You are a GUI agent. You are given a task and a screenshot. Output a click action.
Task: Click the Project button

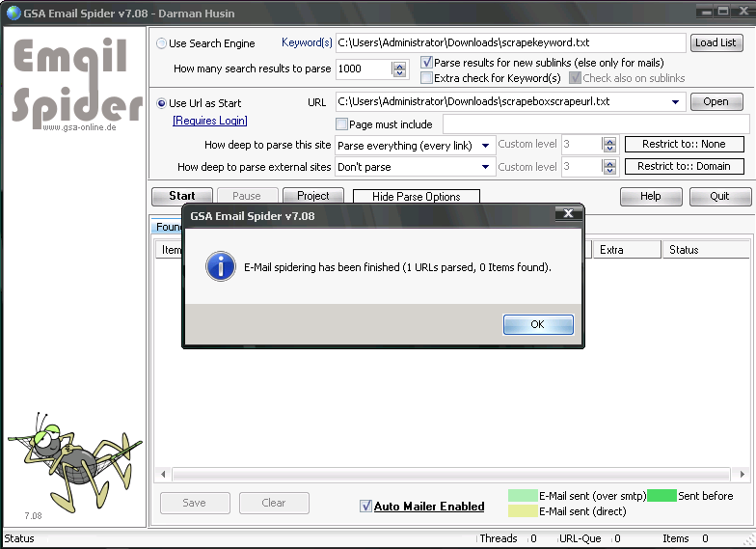tap(313, 196)
